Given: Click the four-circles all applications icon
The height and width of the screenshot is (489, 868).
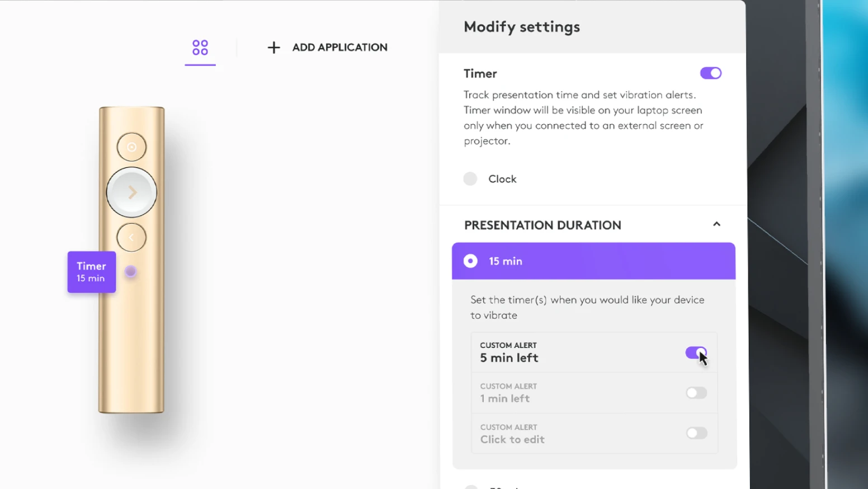Looking at the screenshot, I should coord(200,48).
